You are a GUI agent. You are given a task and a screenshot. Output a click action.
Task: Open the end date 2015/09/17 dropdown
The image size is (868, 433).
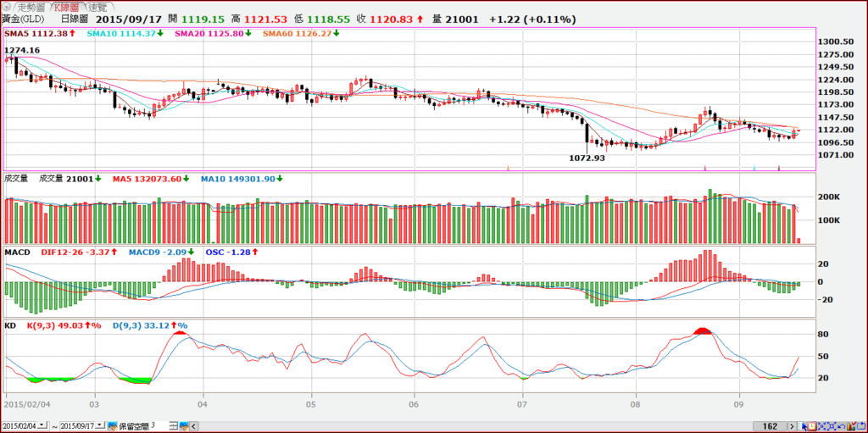point(100,425)
